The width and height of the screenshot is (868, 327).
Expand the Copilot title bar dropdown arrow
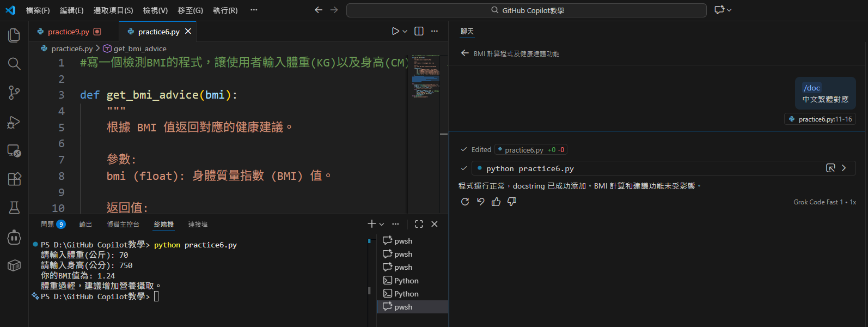[729, 10]
